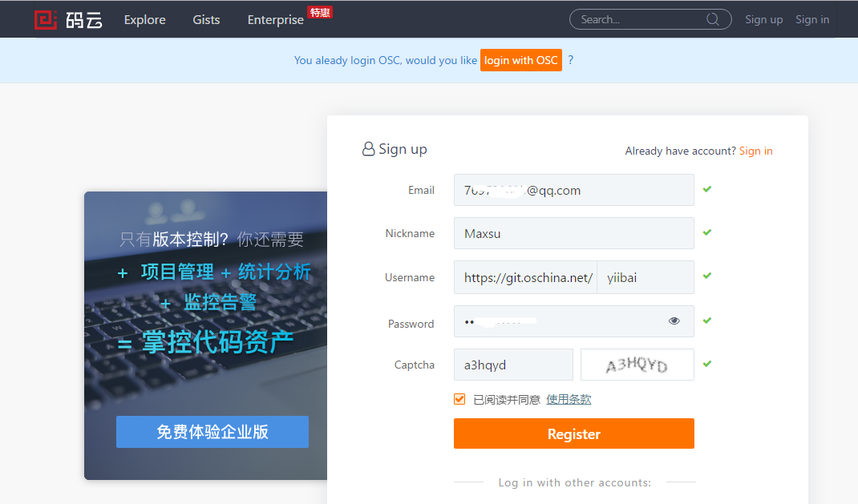This screenshot has width=858, height=504.
Task: Refresh the captcha image A3HQYD
Action: [x=637, y=365]
